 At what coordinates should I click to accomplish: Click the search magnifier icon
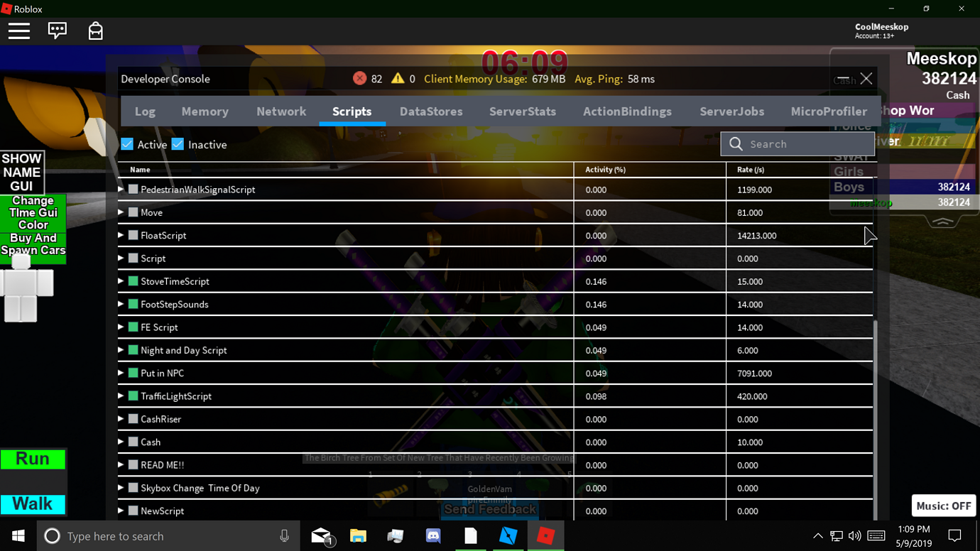(736, 144)
